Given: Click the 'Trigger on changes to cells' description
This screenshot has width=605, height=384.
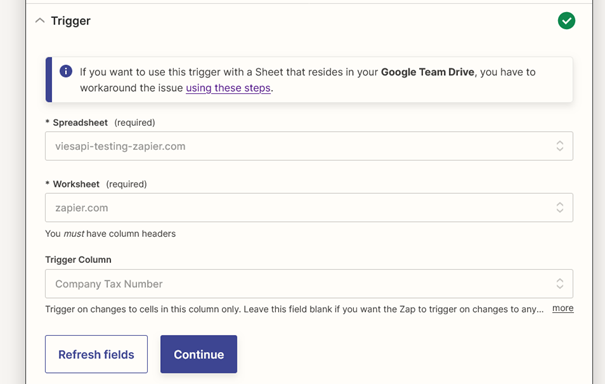Looking at the screenshot, I should 294,309.
